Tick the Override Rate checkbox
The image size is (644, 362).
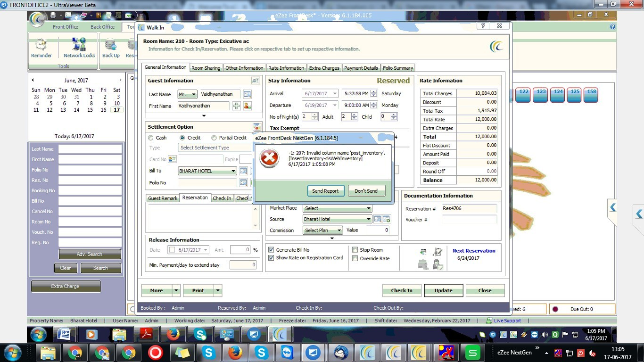click(x=355, y=258)
